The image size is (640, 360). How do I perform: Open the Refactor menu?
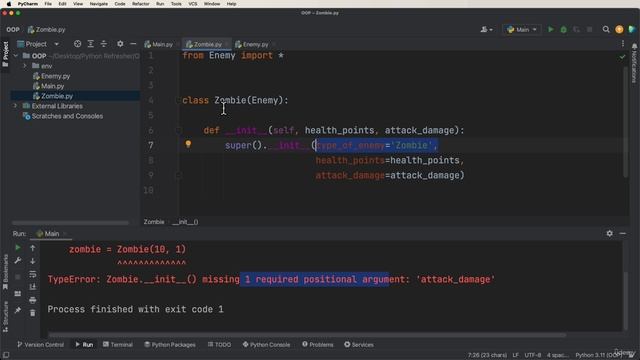tap(140, 4)
